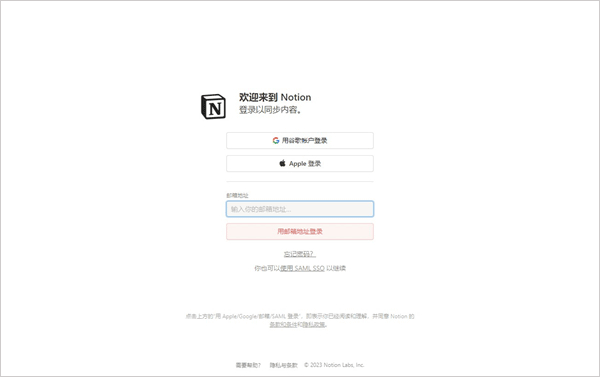Click the 登录以同步内容 subtitle text
600x377 pixels.
(x=271, y=110)
